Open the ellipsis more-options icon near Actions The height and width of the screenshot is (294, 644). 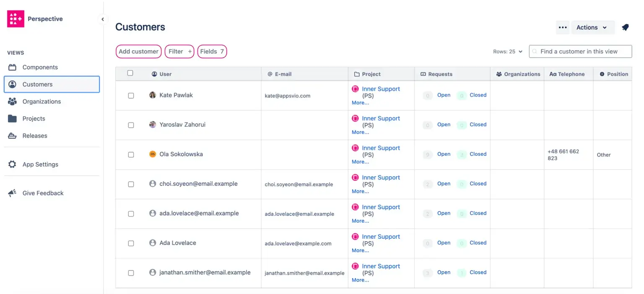click(x=562, y=27)
